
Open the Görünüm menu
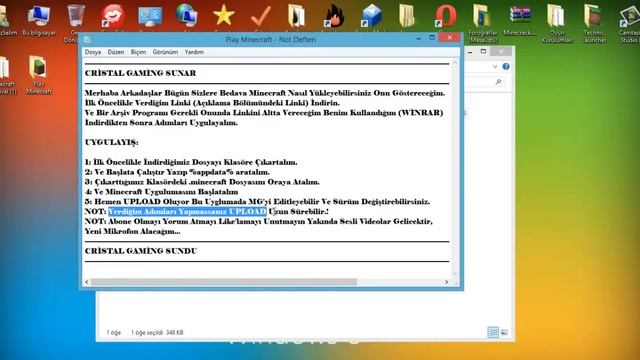(165, 52)
